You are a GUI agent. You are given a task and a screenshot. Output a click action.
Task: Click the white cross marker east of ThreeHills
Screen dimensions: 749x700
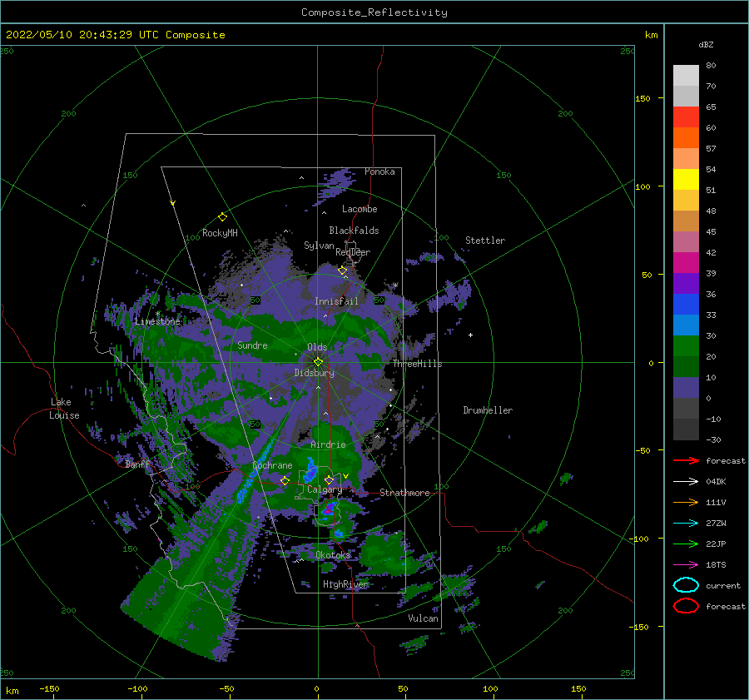(470, 335)
